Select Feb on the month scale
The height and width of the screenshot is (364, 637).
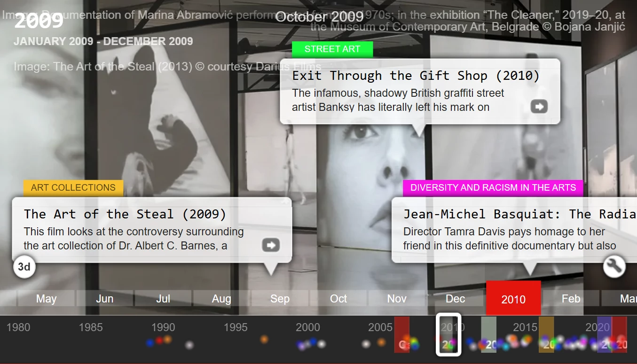tap(571, 299)
